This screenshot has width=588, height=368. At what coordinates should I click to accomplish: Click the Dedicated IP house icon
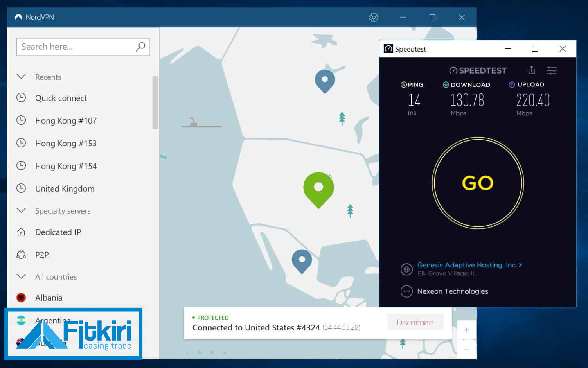(x=21, y=232)
